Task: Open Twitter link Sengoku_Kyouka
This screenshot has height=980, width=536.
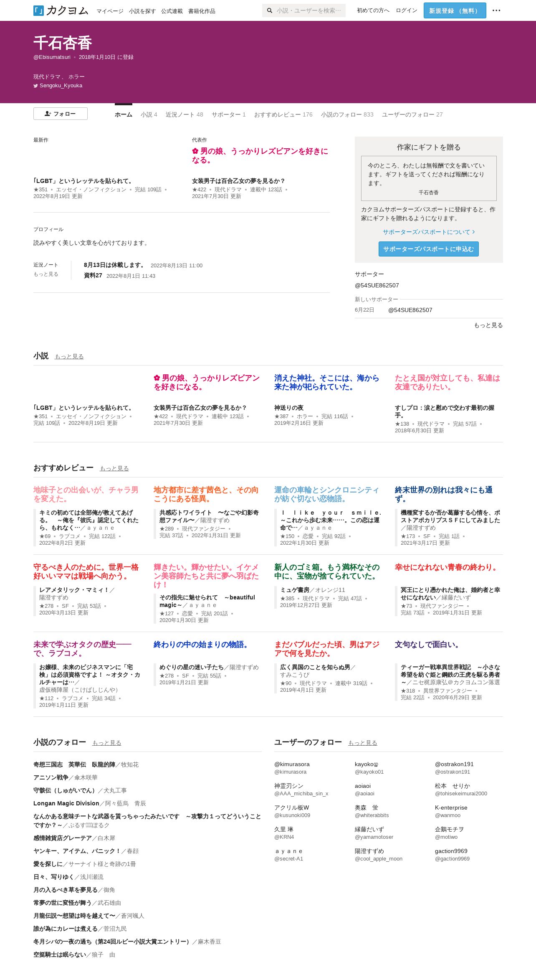Action: click(58, 86)
